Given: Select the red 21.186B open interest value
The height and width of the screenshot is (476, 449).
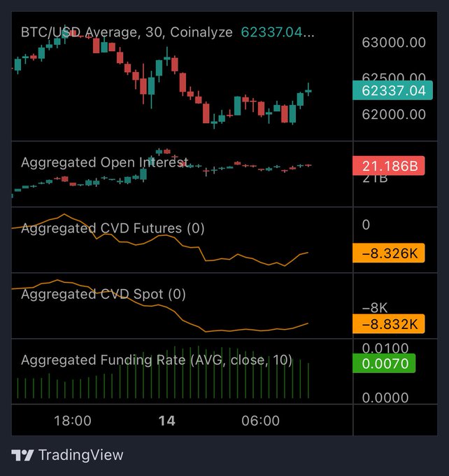Looking at the screenshot, I should [389, 166].
